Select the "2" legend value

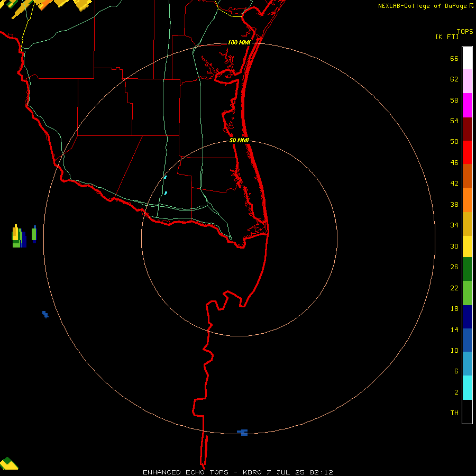point(456,392)
